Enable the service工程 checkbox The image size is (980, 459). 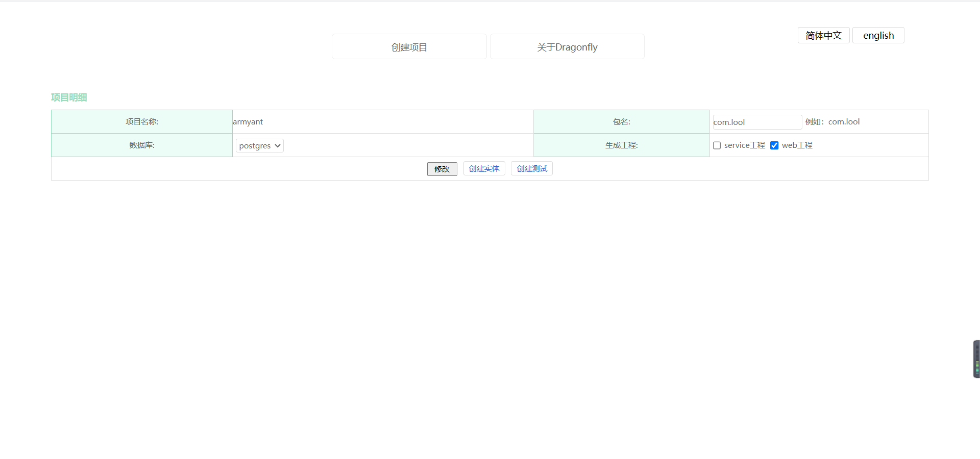717,145
